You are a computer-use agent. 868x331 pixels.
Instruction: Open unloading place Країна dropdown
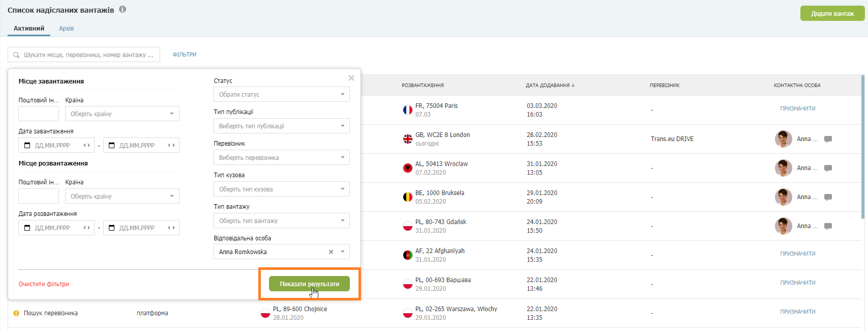122,196
